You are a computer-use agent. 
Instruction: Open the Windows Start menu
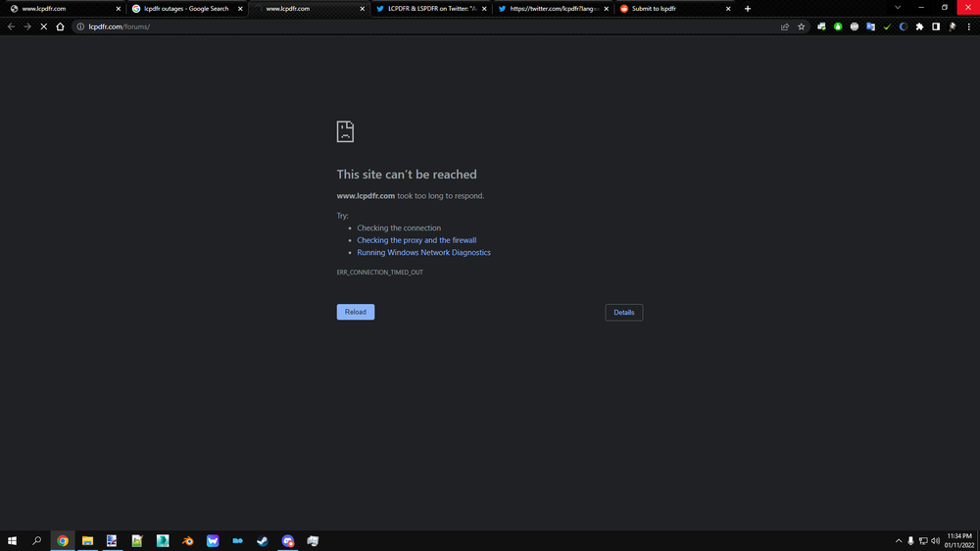(12, 541)
